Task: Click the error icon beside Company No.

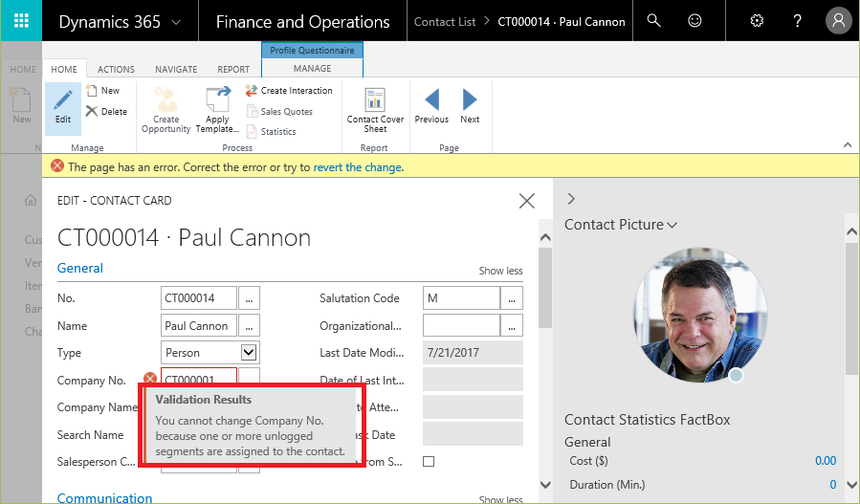Action: (150, 379)
